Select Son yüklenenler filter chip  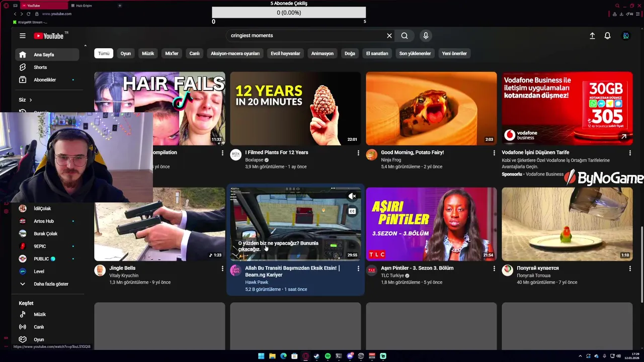click(415, 53)
